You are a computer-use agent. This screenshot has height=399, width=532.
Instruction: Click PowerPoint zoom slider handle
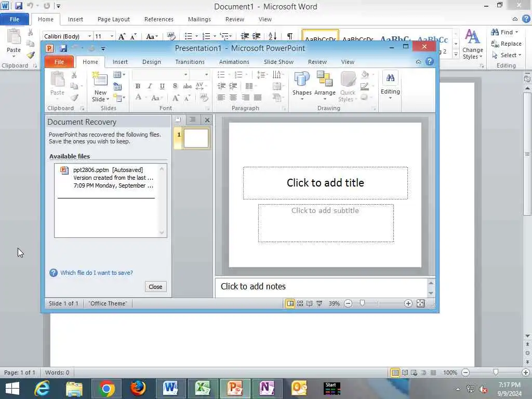pos(362,303)
